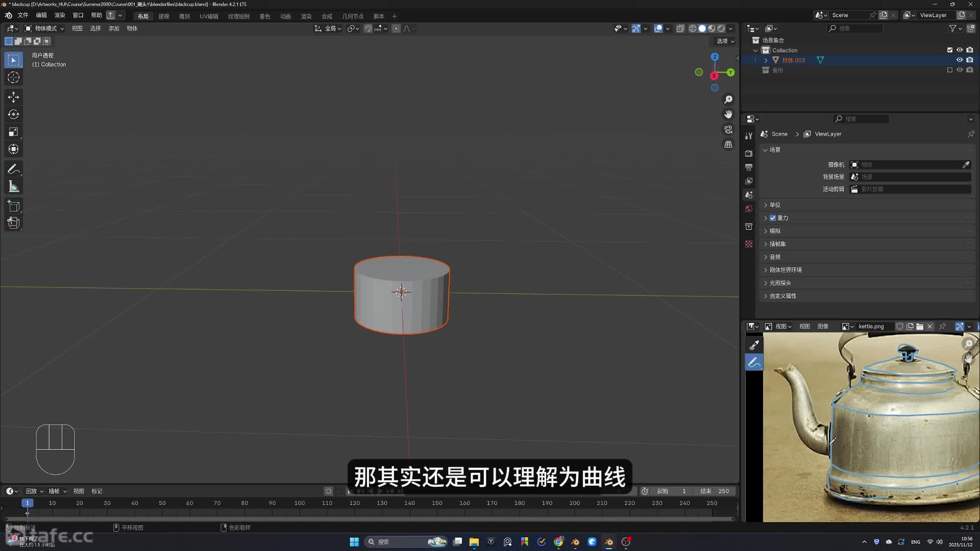This screenshot has height=551, width=980.
Task: Select the Move tool in toolbar
Action: point(14,97)
